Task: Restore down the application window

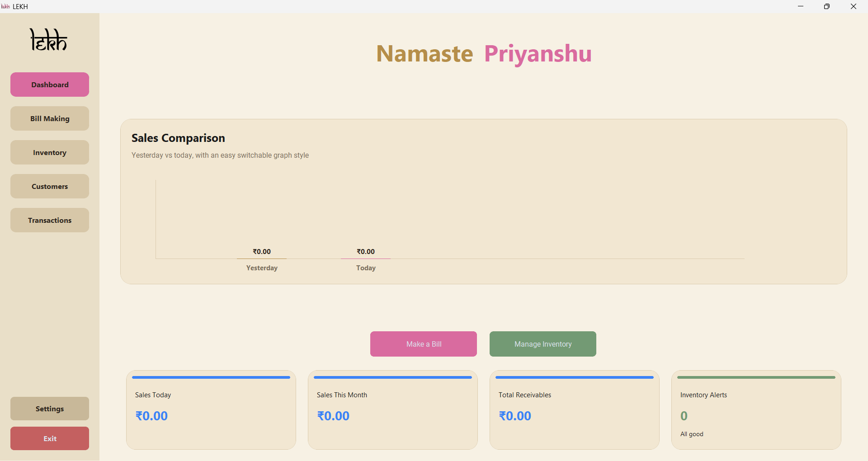Action: pos(827,6)
